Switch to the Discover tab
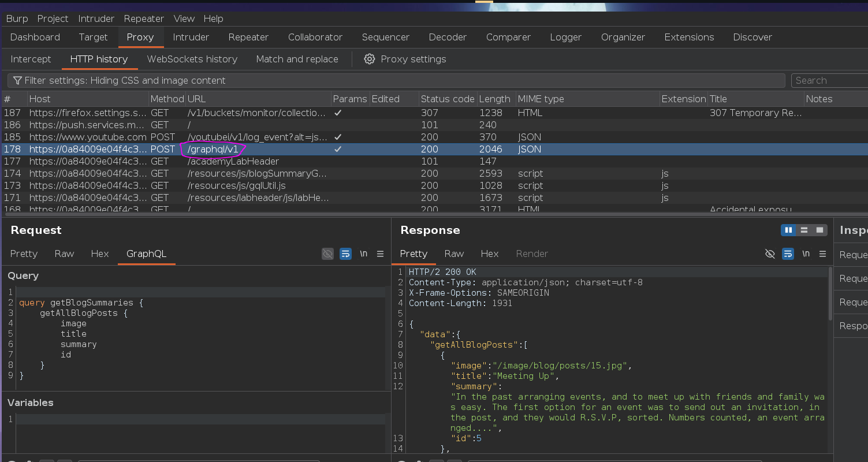This screenshot has height=462, width=868. (752, 37)
